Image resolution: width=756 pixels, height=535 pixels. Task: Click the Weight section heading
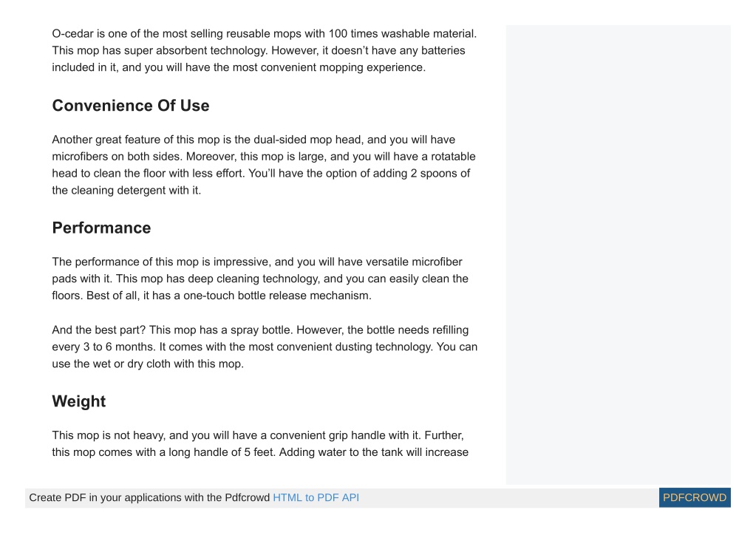click(x=79, y=401)
